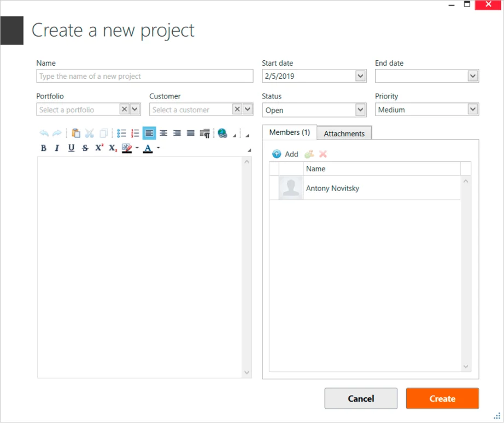
Task: Insert a hyperlink with globe icon
Action: [x=222, y=133]
